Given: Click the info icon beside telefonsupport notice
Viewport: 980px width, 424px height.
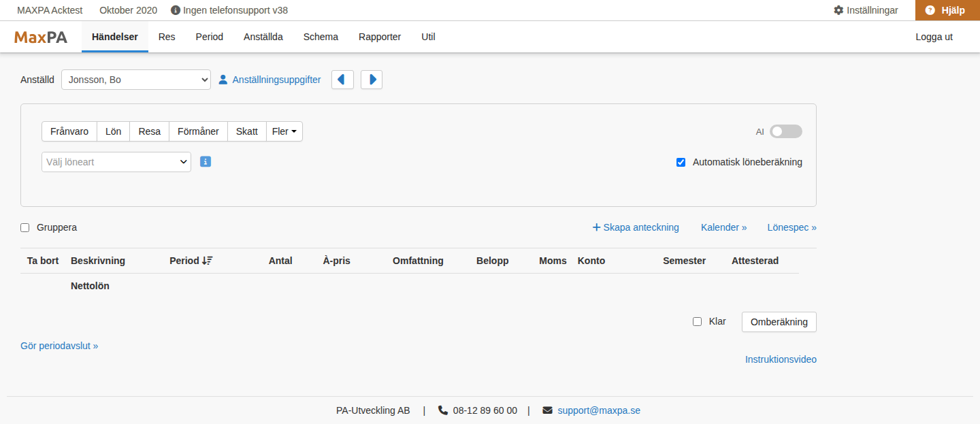Looking at the screenshot, I should 176,10.
